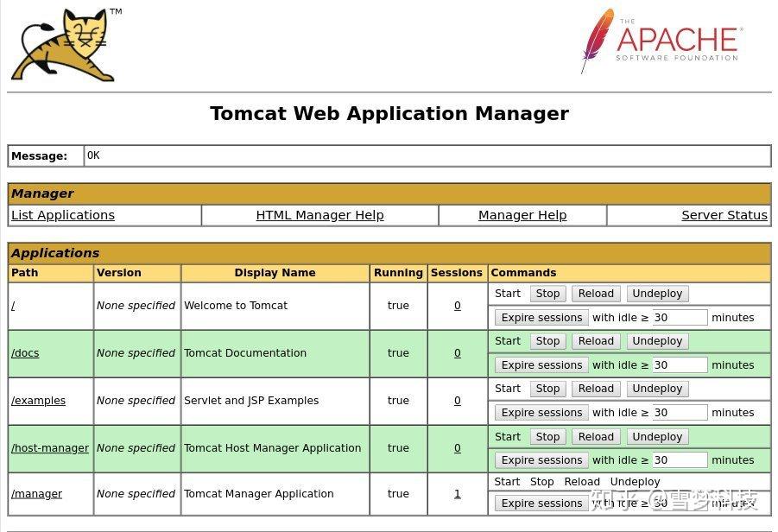Stop the Welcome to Tomcat application
This screenshot has height=532, width=778.
(x=547, y=293)
